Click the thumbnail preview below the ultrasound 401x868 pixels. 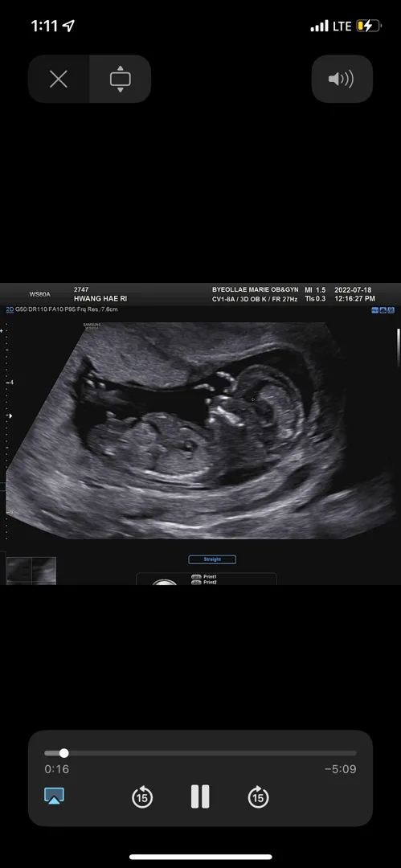[x=31, y=571]
